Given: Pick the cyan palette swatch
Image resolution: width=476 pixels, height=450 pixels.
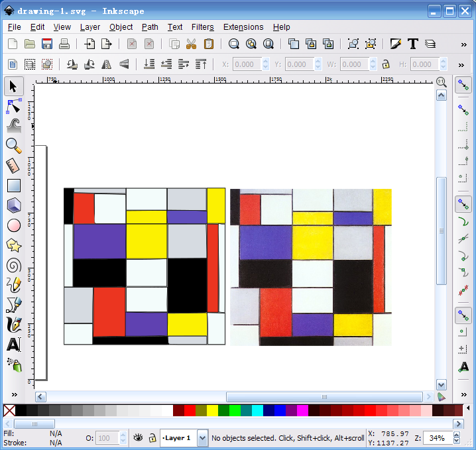Looking at the screenshot, I should [x=257, y=410].
